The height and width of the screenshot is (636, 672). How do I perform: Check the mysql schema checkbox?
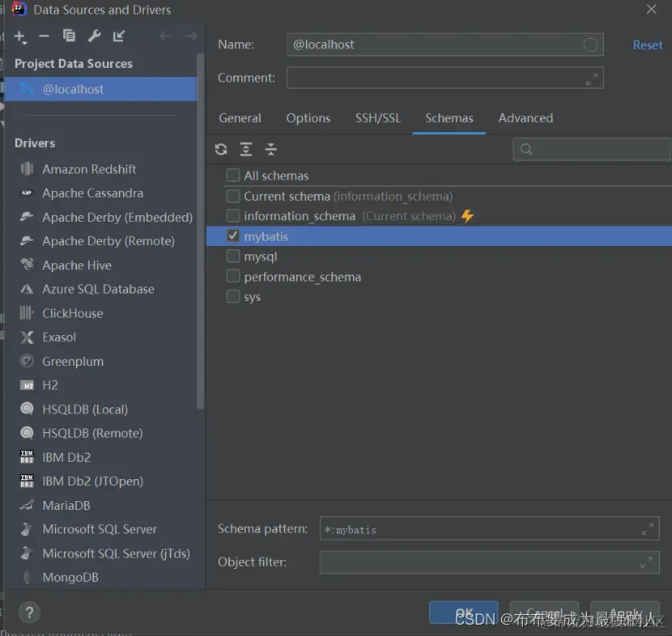[232, 257]
